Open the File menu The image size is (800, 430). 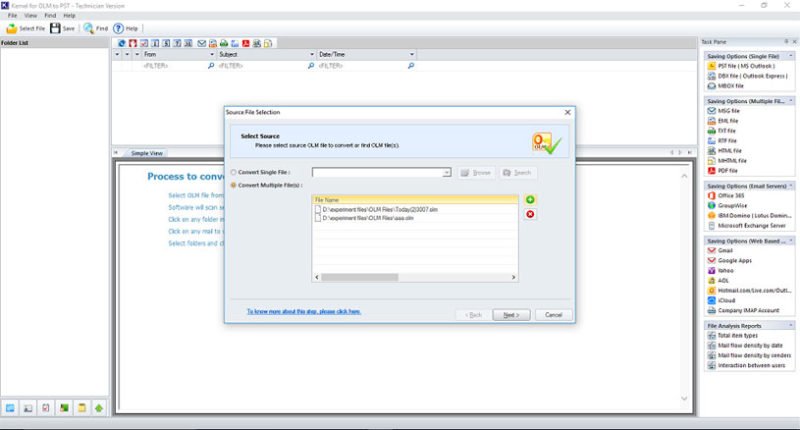[x=12, y=16]
